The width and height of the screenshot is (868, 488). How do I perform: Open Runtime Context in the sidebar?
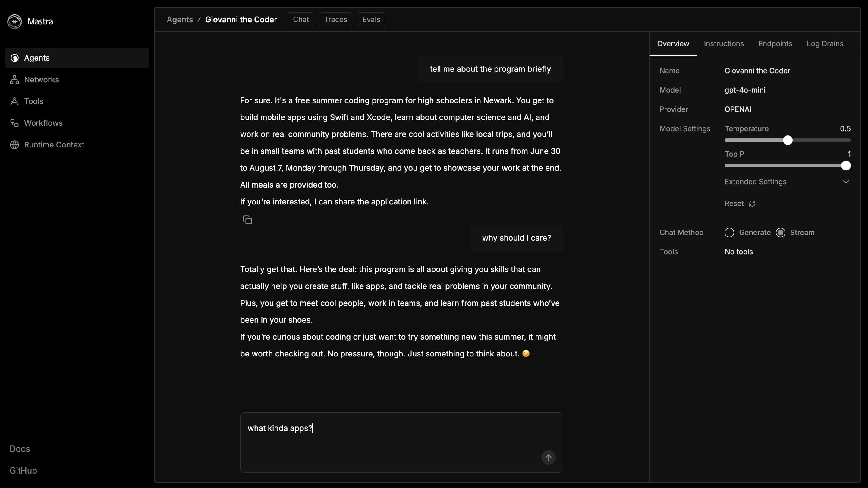coord(77,145)
